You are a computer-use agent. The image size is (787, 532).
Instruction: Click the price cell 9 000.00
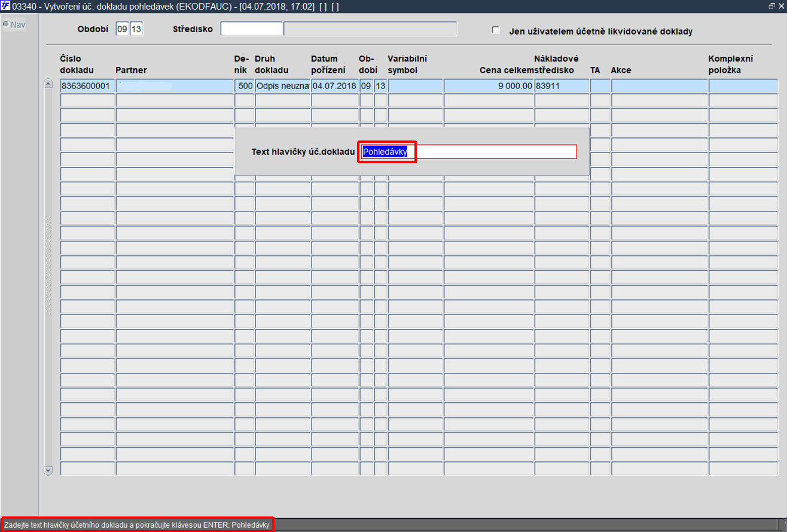[489, 86]
